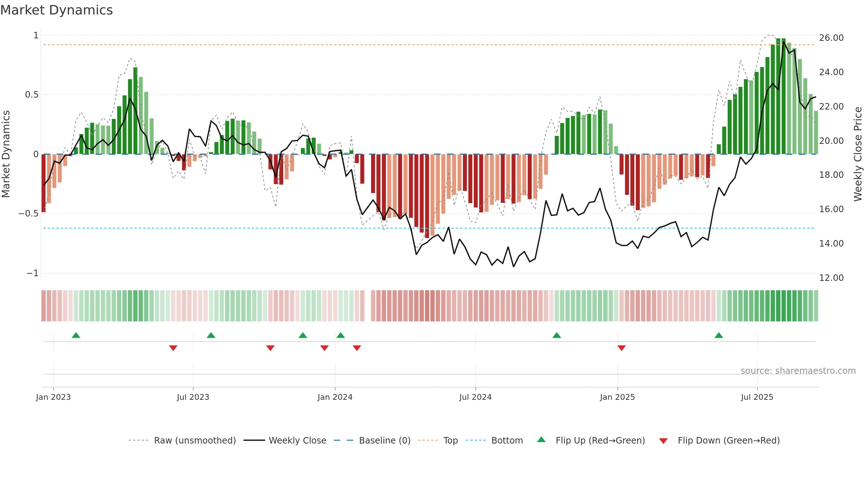Click the 20.00 price tick label
The width and height of the screenshot is (868, 488).
point(831,141)
